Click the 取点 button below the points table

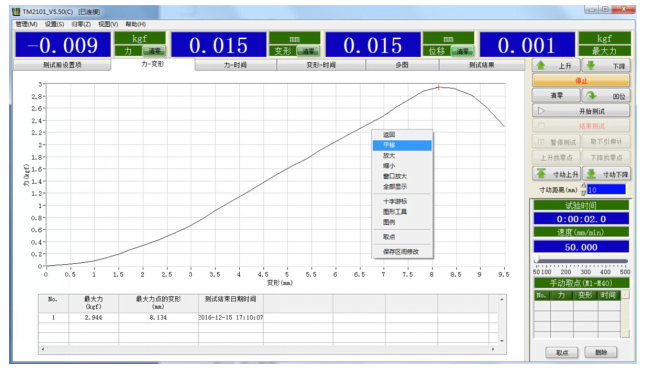tap(561, 352)
